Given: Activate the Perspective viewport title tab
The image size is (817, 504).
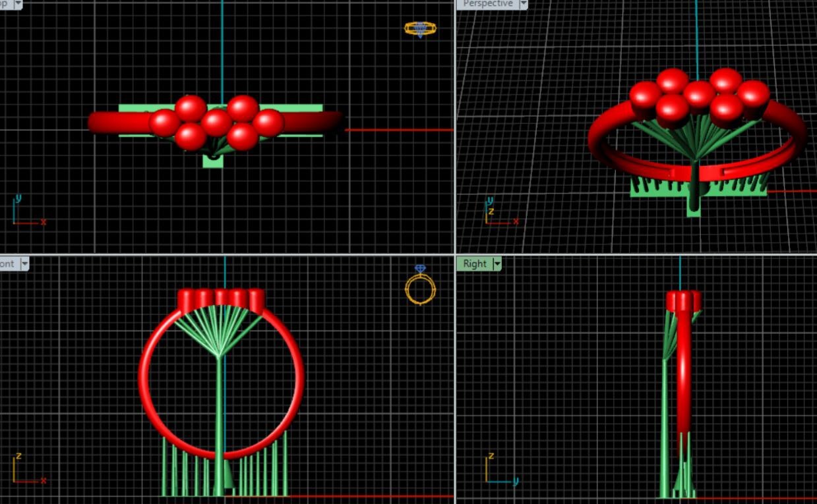Looking at the screenshot, I should pos(487,4).
